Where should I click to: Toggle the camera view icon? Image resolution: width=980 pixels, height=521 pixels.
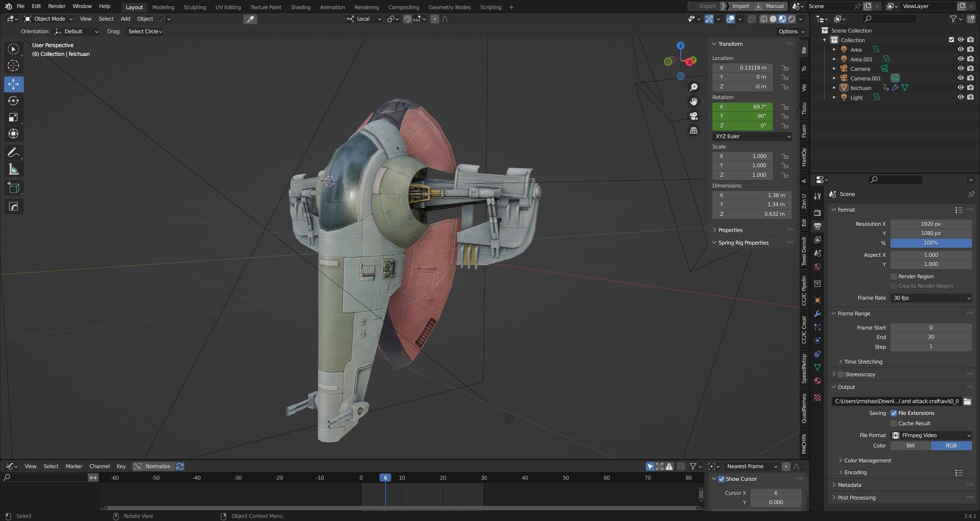click(693, 116)
